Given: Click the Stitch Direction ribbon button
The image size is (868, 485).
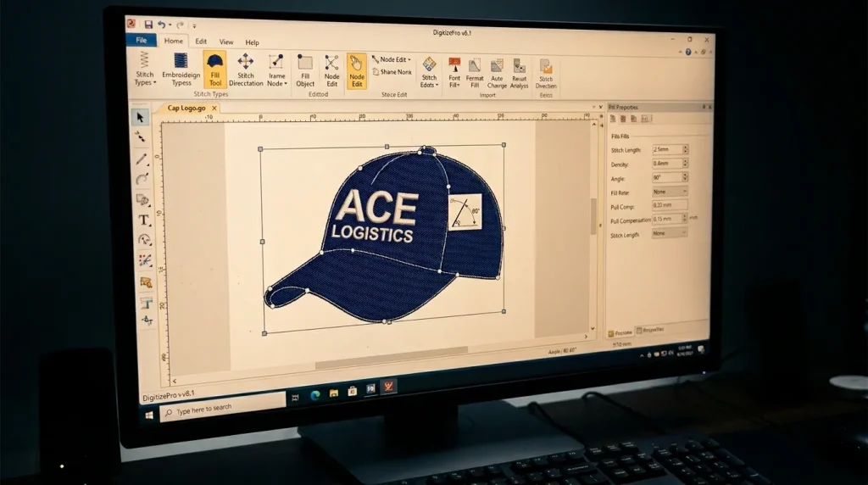Looking at the screenshot, I should 246,70.
